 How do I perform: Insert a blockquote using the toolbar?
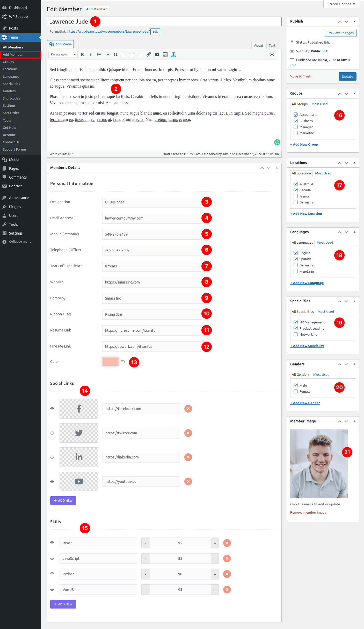coord(115,54)
